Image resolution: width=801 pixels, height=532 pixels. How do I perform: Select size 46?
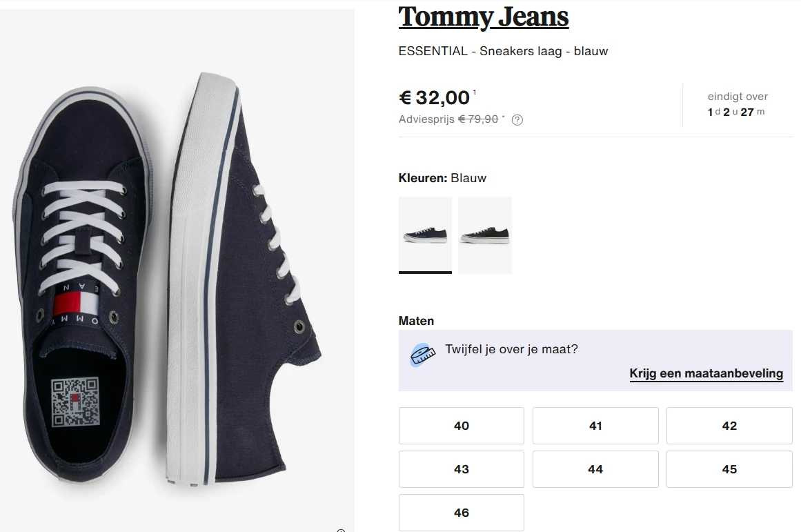pyautogui.click(x=461, y=513)
